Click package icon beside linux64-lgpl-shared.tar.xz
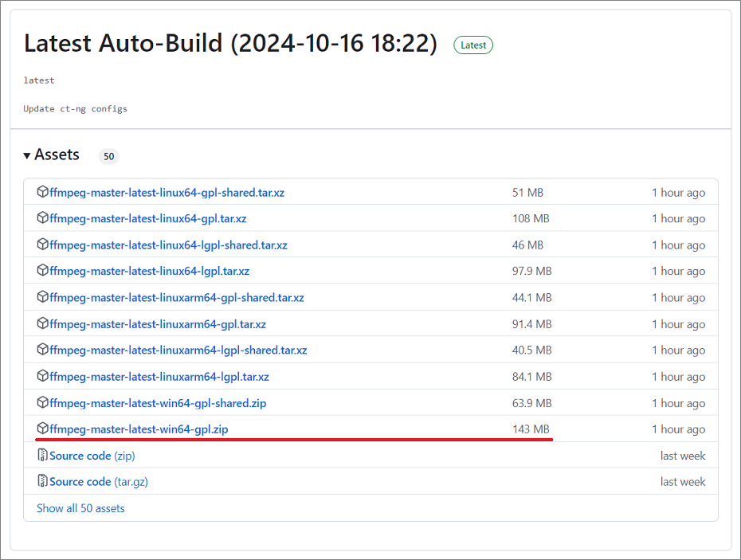741x560 pixels. [42, 244]
